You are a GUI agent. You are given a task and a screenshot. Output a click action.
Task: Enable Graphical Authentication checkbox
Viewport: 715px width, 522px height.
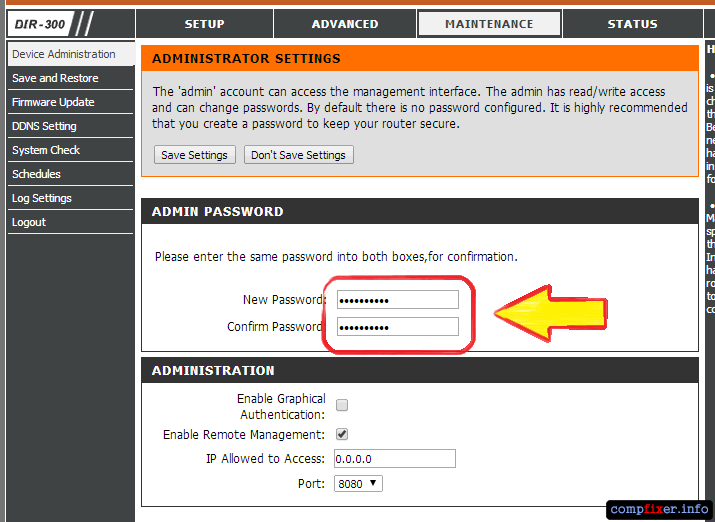tap(342, 405)
